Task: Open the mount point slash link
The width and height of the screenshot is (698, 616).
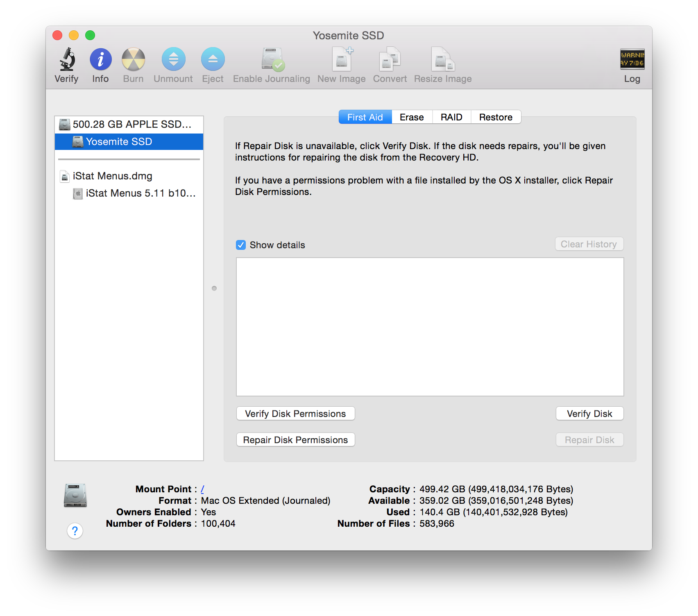Action: 202,489
